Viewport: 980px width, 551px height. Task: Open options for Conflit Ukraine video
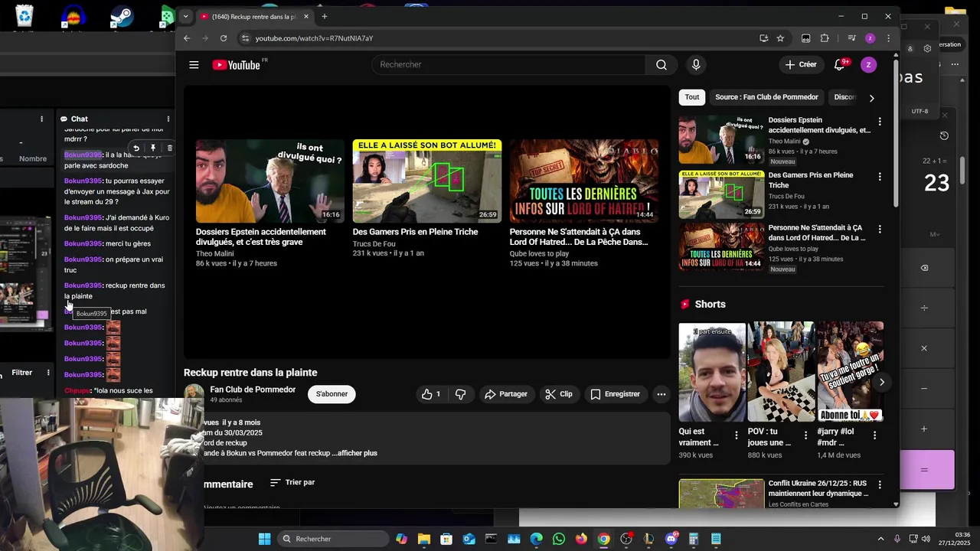(x=879, y=485)
